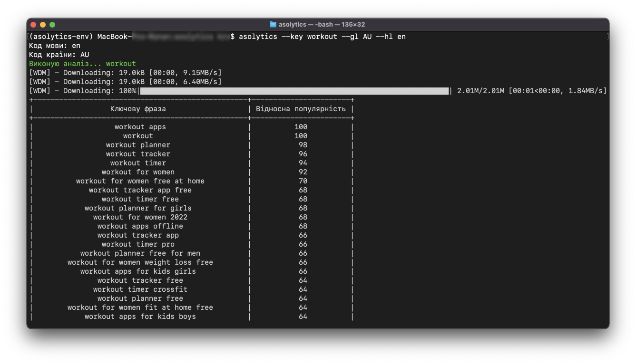The height and width of the screenshot is (364, 636).
Task: Click the popularity value 92
Action: [303, 172]
